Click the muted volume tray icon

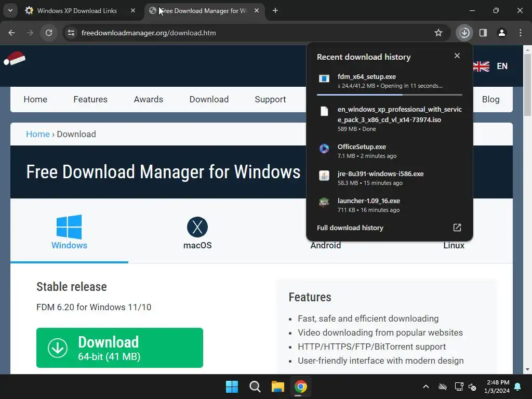pos(472,387)
